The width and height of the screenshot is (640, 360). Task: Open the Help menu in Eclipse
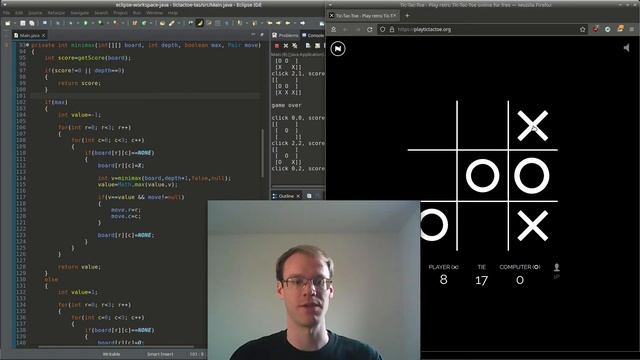[173, 13]
